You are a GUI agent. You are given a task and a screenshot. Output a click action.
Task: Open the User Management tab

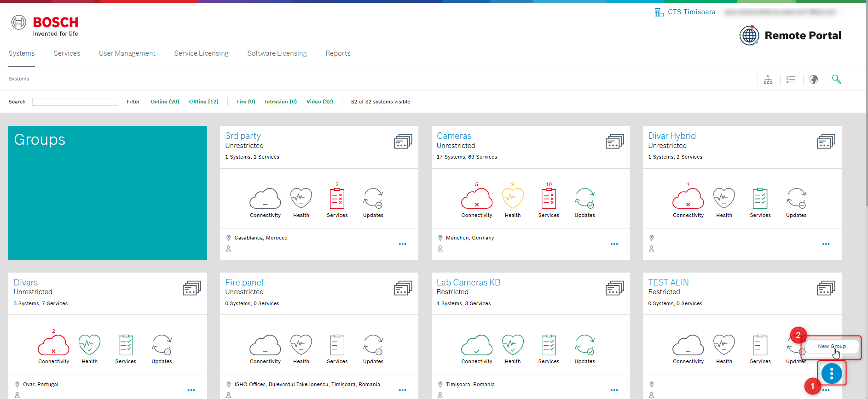127,53
